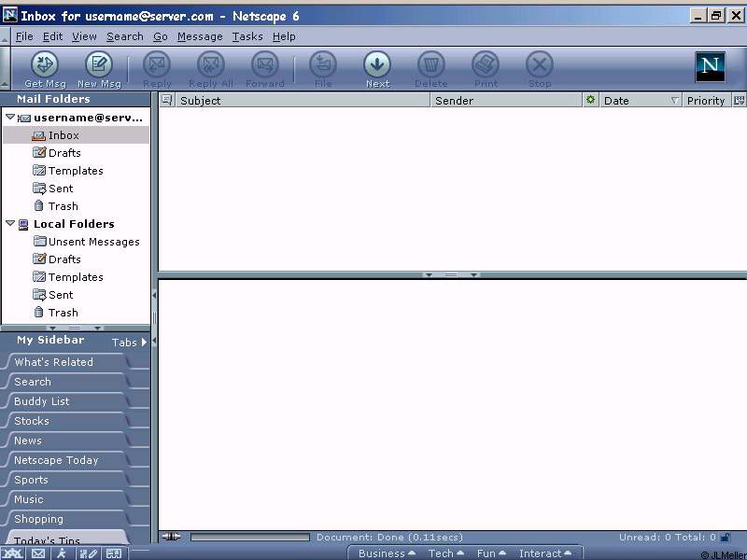Click the Print toolbar icon
The image size is (747, 560).
pos(486,64)
